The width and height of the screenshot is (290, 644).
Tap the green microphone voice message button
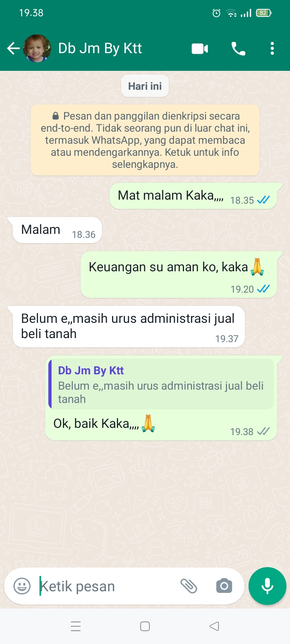click(267, 586)
